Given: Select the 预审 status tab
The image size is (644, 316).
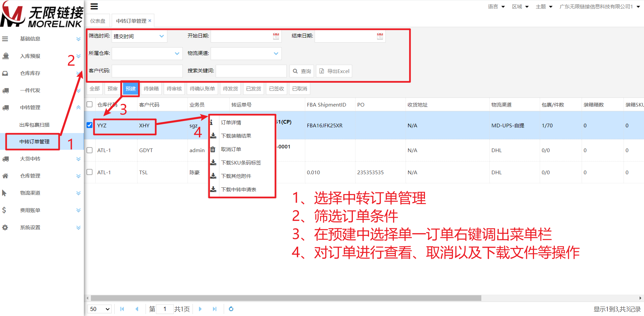Looking at the screenshot, I should [113, 89].
